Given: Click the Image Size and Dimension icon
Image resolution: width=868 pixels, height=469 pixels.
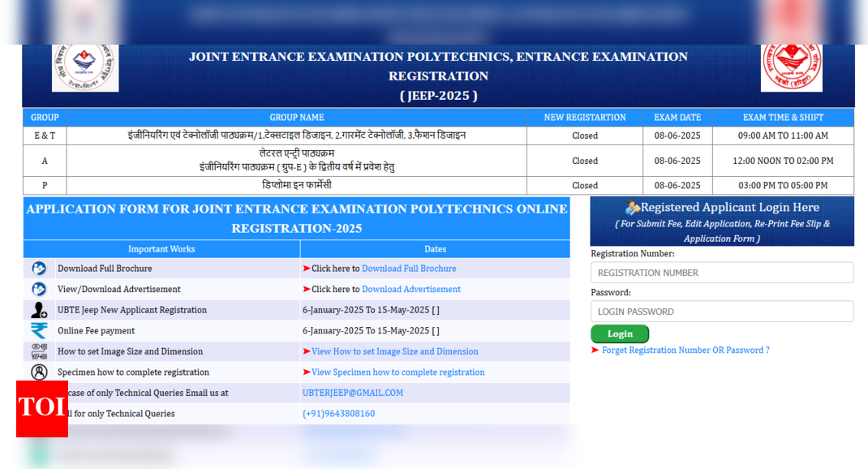Looking at the screenshot, I should (39, 351).
